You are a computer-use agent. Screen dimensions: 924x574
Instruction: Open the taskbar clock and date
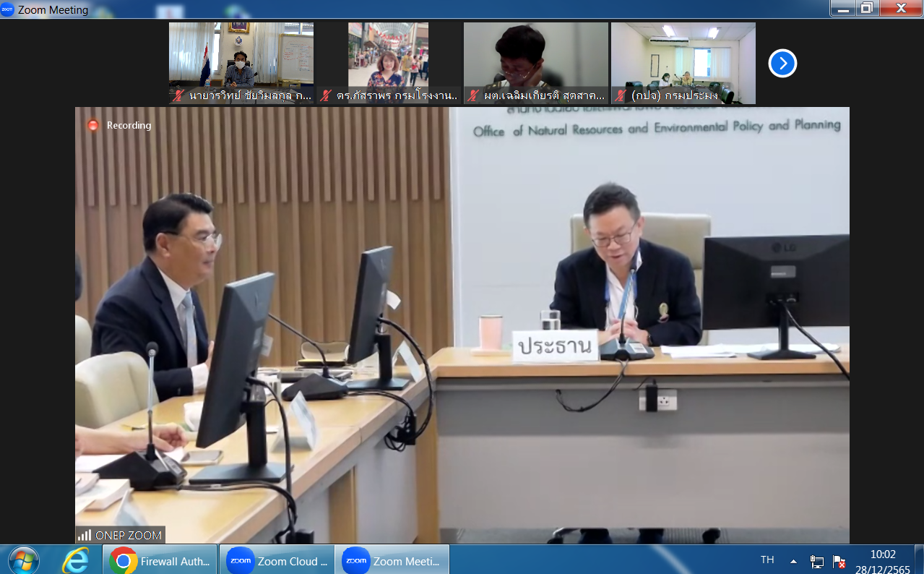(882, 561)
